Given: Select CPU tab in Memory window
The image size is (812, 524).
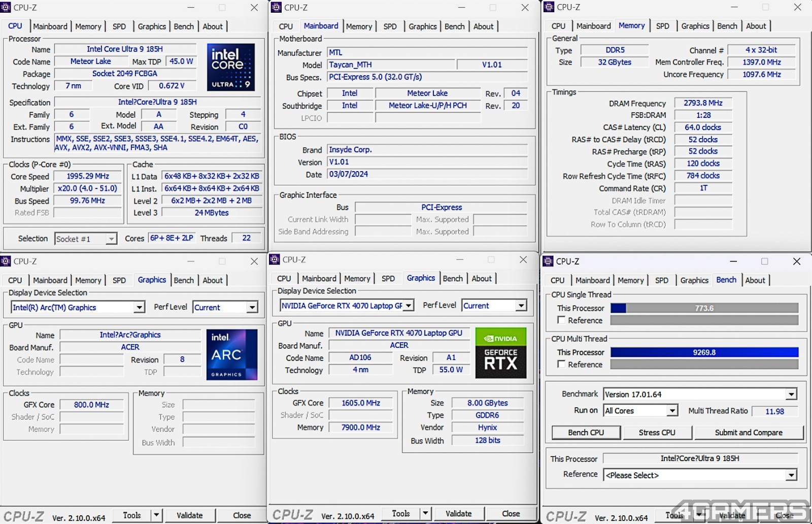Looking at the screenshot, I should (558, 26).
